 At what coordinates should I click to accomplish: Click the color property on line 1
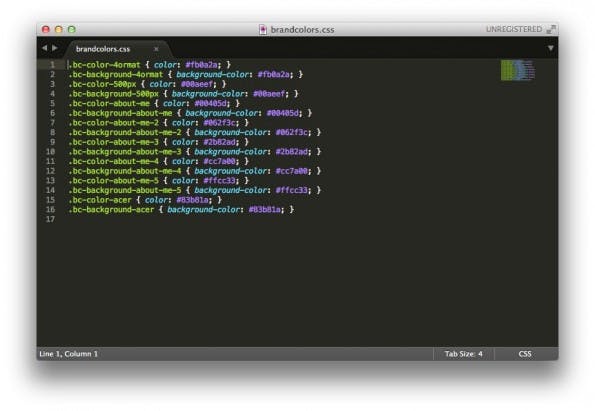(165, 65)
